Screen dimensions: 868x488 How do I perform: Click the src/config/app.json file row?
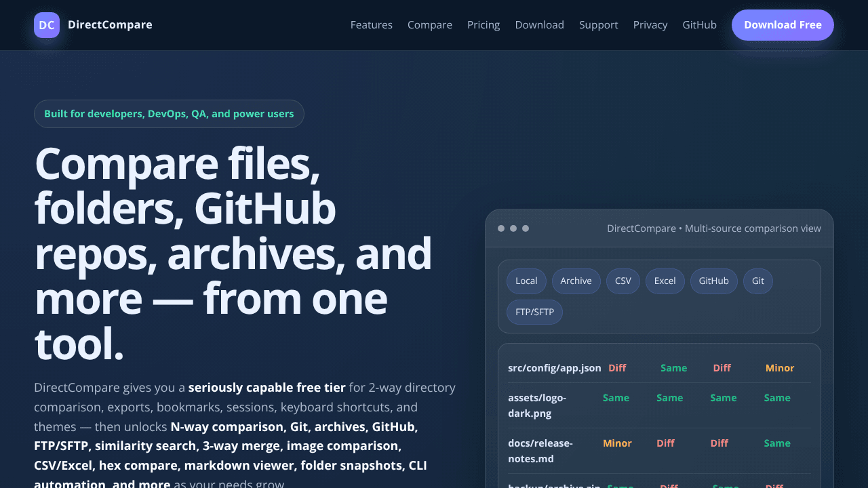coord(659,368)
